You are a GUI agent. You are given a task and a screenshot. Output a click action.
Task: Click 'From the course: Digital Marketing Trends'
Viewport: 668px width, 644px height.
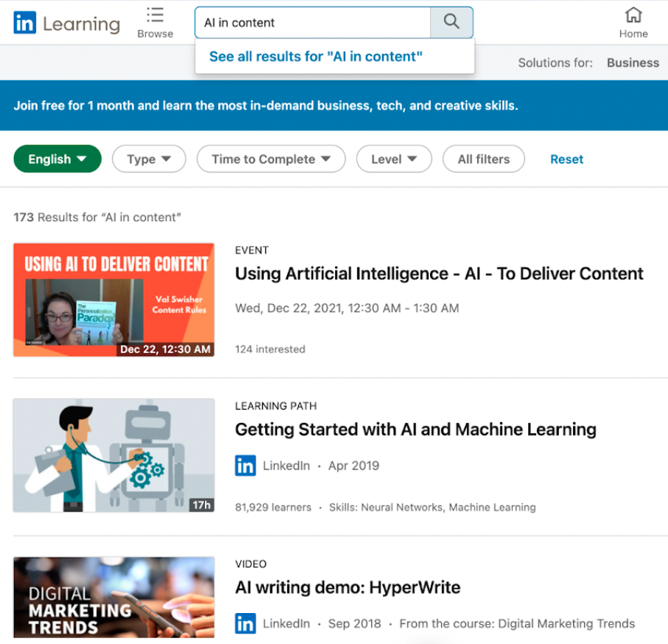(517, 623)
